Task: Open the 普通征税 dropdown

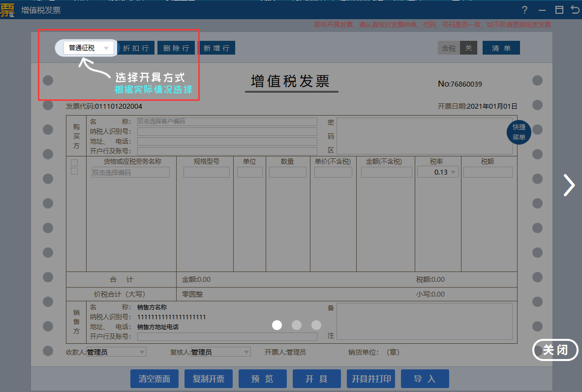Action: [x=89, y=48]
